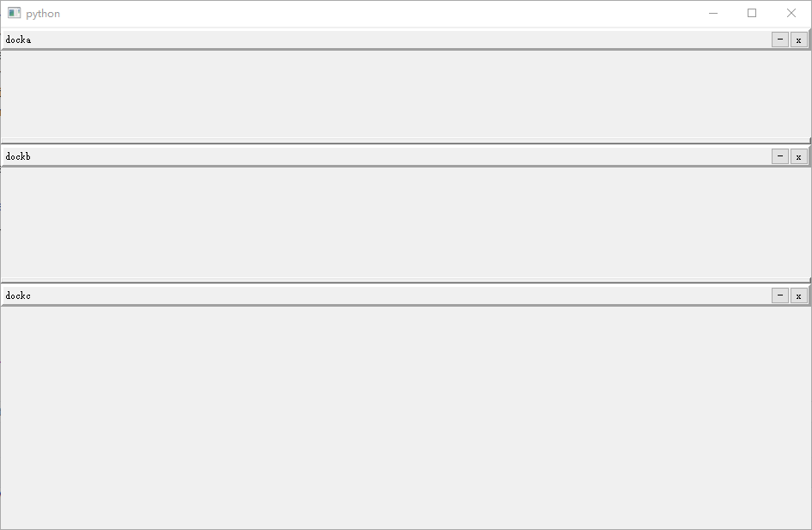Minimize the dockb dock panel
The height and width of the screenshot is (530, 812).
tap(780, 156)
